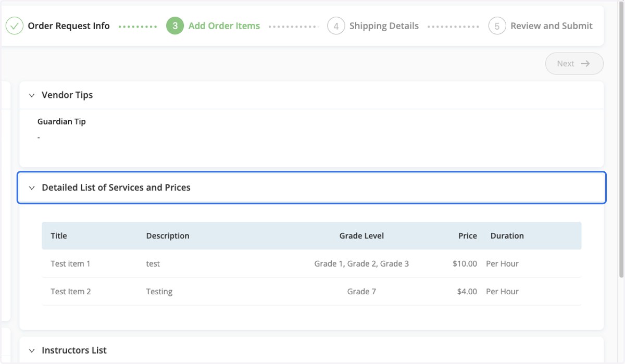Collapse the Vendor Tips chevron
625x364 pixels.
pos(32,95)
